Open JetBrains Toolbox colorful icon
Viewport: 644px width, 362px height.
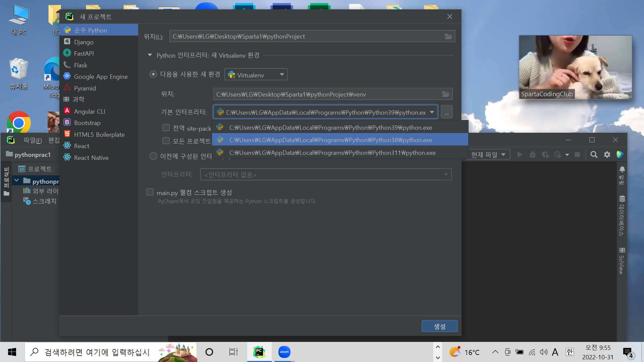[620, 155]
